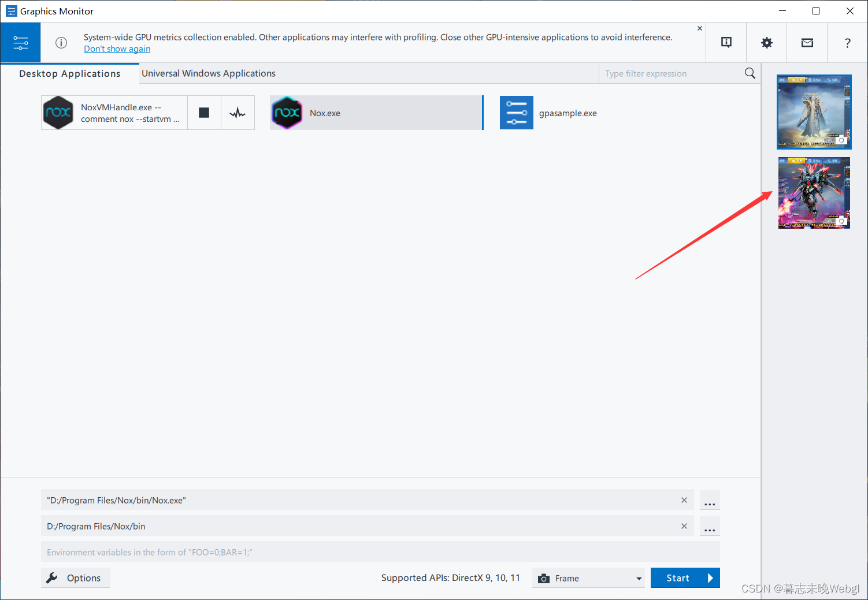Click the NoxVMHandle Nox logo icon
The width and height of the screenshot is (868, 600).
[x=58, y=113]
